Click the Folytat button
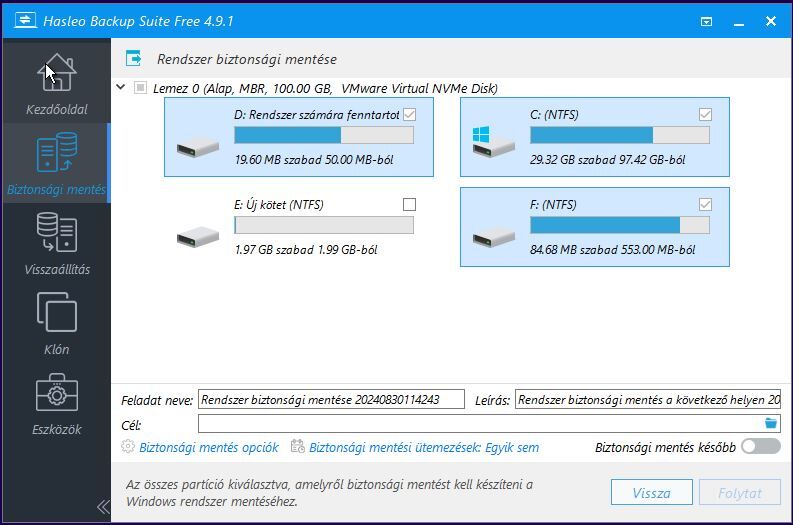This screenshot has width=793, height=525. point(740,493)
